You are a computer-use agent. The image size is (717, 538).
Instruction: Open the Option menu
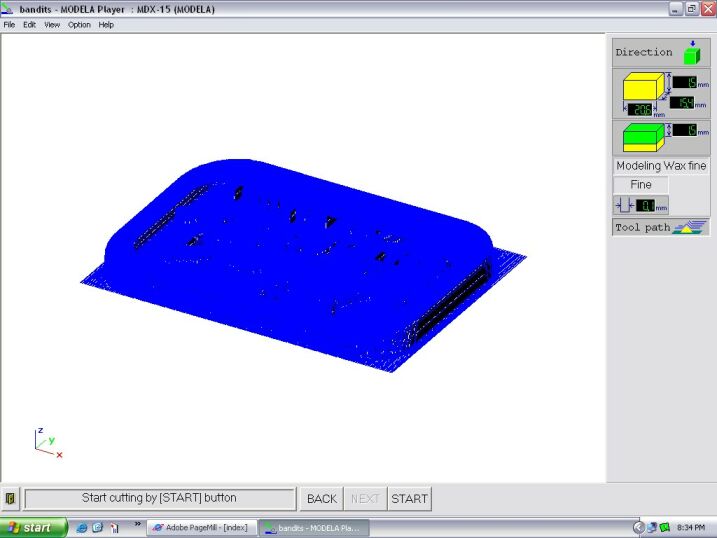click(79, 25)
